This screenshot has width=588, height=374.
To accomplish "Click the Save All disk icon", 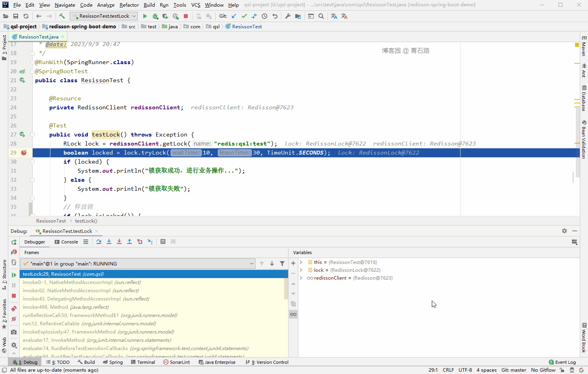I will click(16, 16).
